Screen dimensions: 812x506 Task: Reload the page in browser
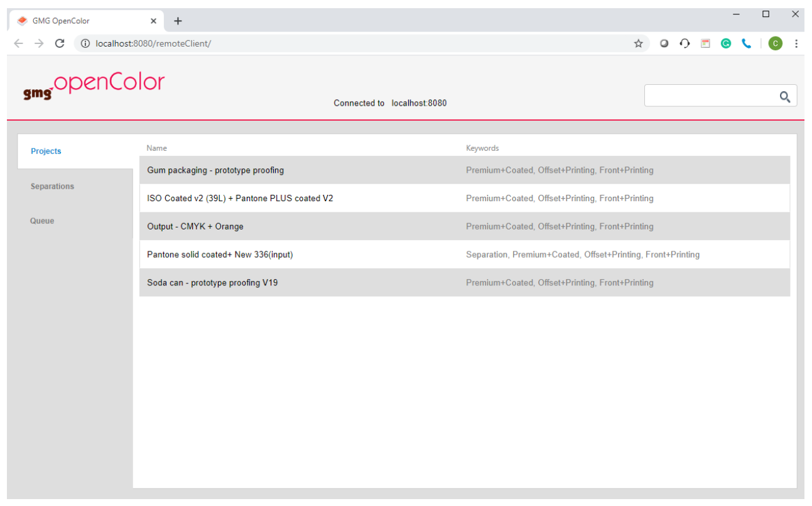60,43
